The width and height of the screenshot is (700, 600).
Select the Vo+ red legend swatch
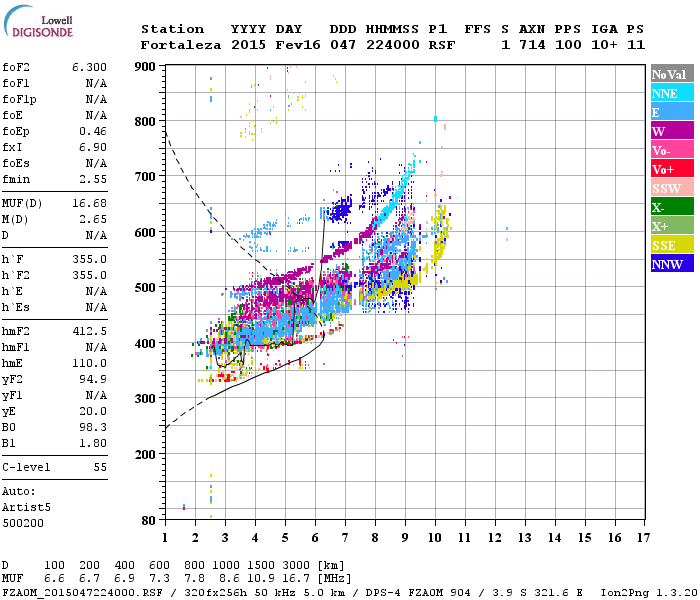click(x=672, y=169)
